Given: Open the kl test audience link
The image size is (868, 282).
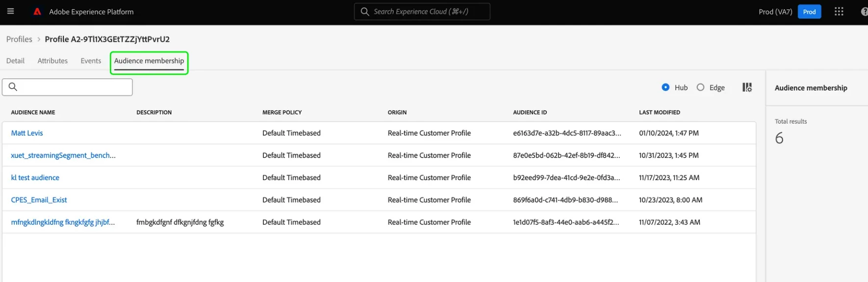Looking at the screenshot, I should coord(35,178).
